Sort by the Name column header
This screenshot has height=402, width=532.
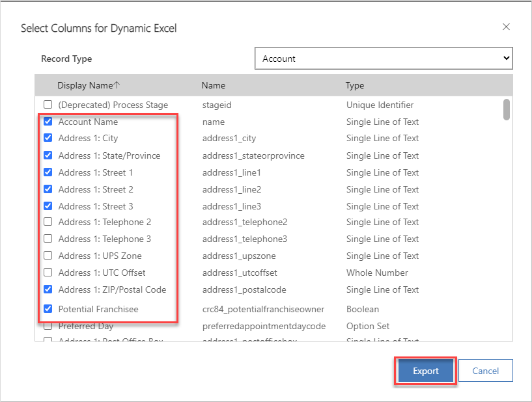213,85
